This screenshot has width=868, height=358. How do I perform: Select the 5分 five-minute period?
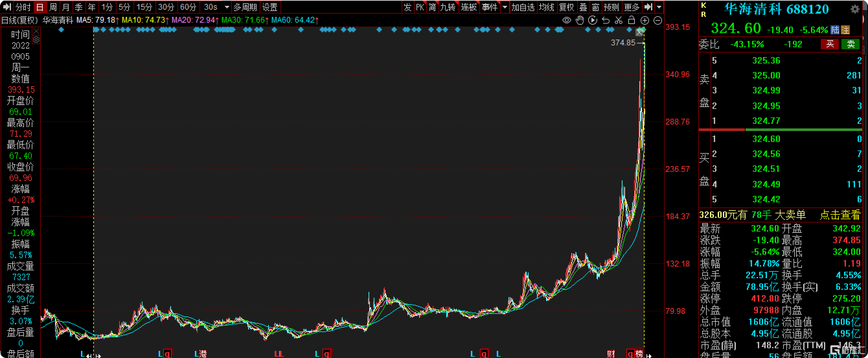point(124,7)
